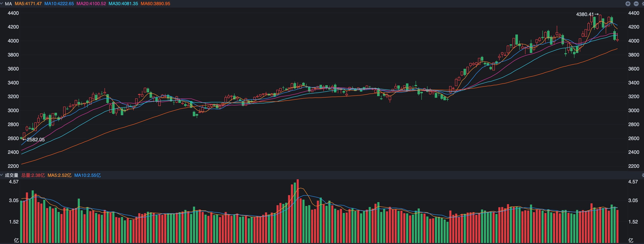Screen dimensions: 644x244
Task: Click volume MA10:2.55亿 legend
Action: [87, 175]
